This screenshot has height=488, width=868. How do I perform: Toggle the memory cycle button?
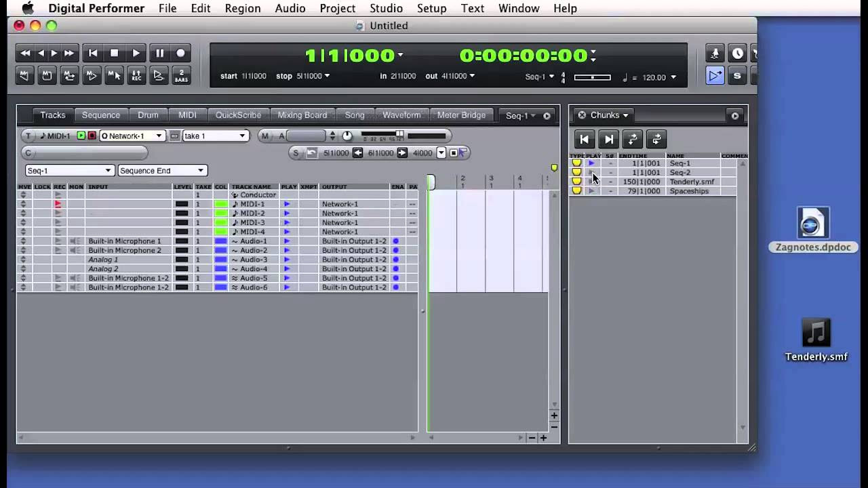(x=69, y=75)
